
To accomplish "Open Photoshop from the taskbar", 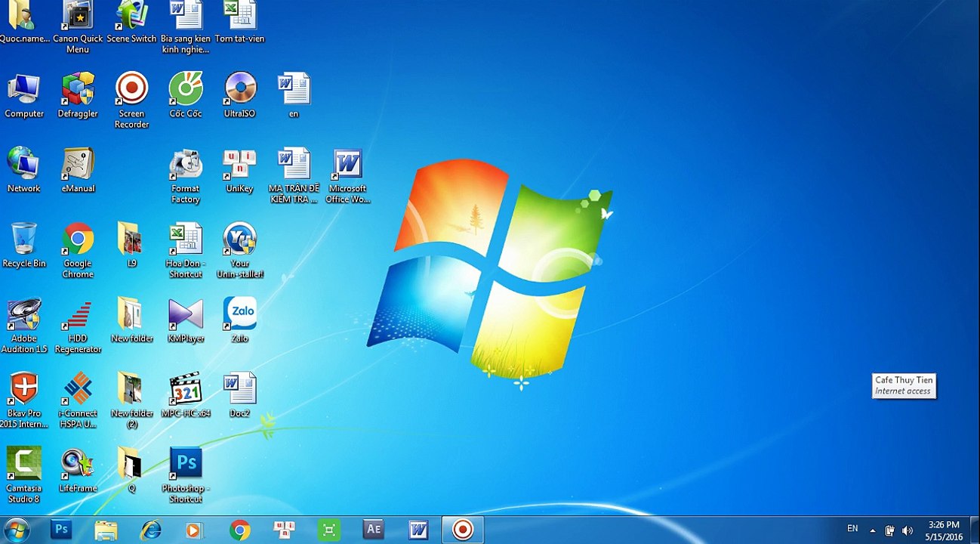I will coord(61,530).
